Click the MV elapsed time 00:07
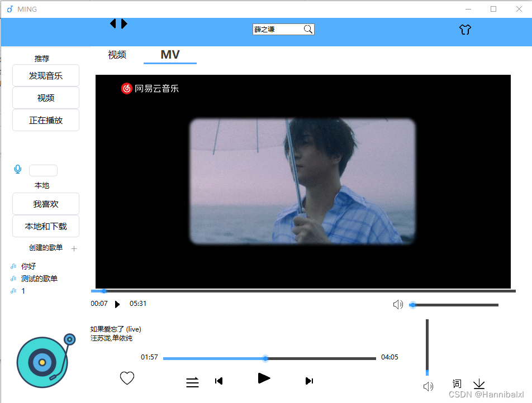Viewport: 532px width, 403px height. 99,304
